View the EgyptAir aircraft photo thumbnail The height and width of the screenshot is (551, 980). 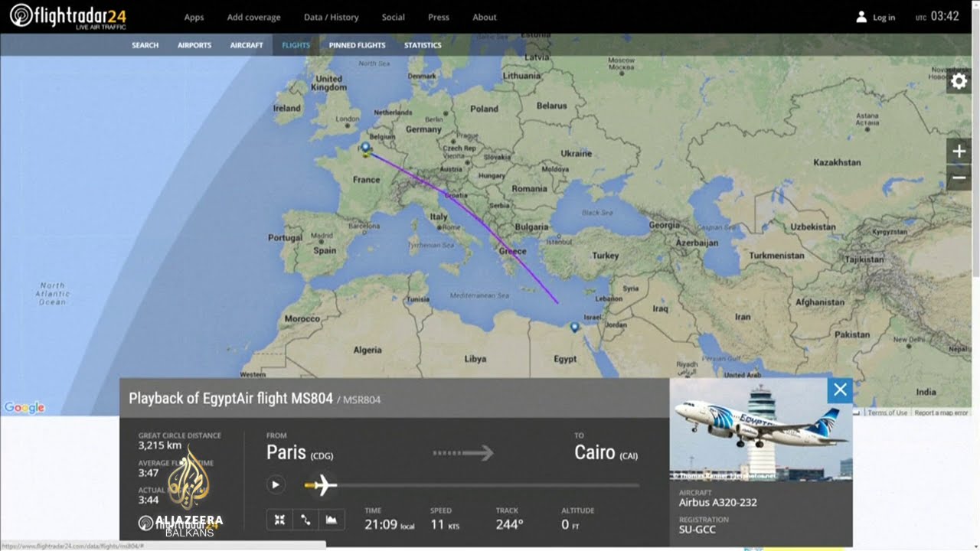coord(761,429)
